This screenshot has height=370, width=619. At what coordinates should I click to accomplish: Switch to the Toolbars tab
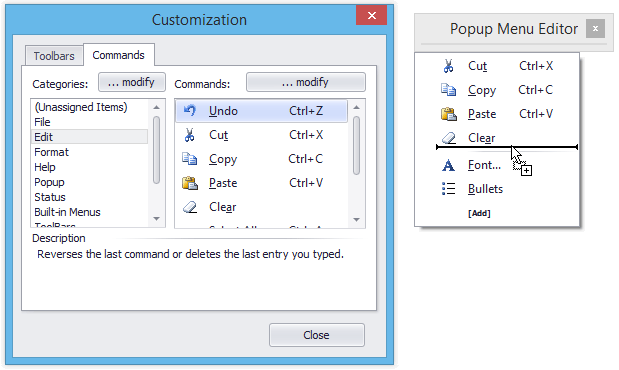[x=54, y=56]
